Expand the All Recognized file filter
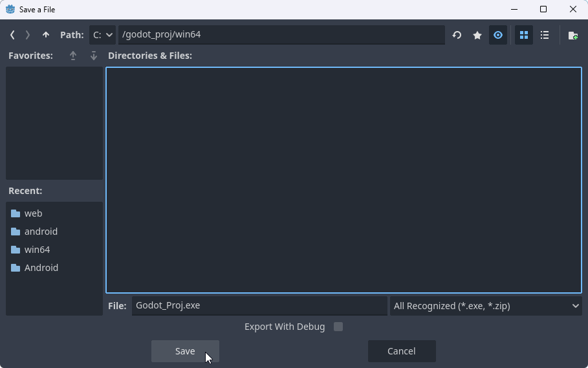The image size is (588, 368). point(486,306)
